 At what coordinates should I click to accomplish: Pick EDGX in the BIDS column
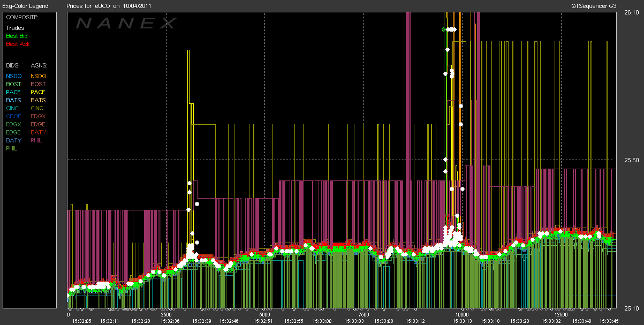coord(14,124)
